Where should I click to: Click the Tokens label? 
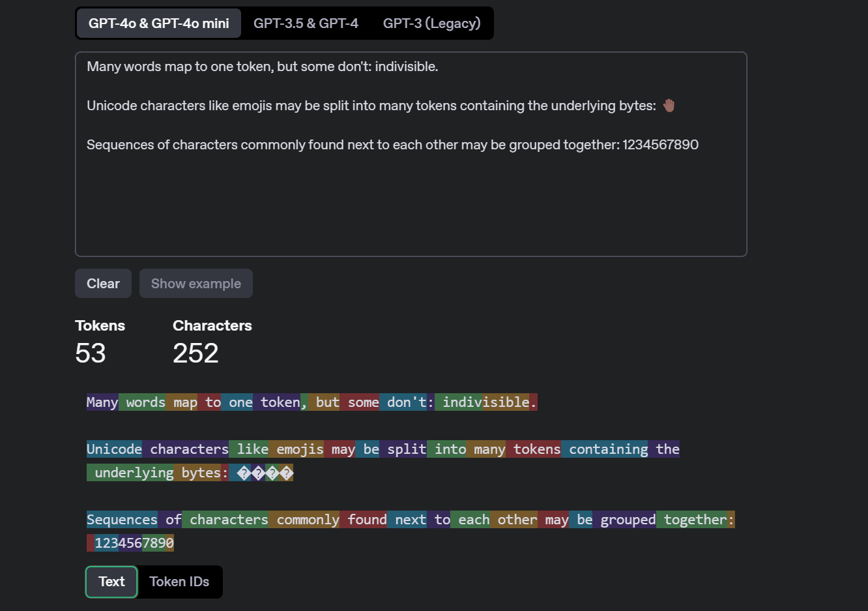point(100,325)
